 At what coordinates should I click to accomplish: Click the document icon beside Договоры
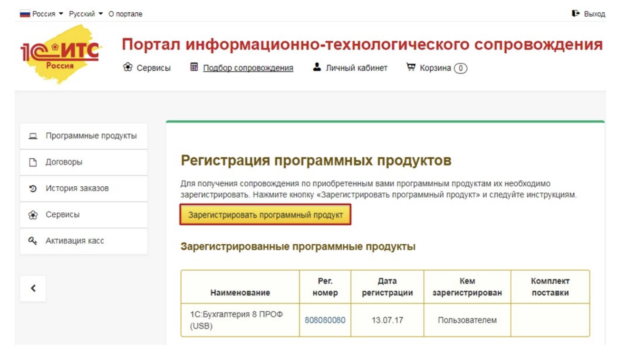tap(33, 163)
